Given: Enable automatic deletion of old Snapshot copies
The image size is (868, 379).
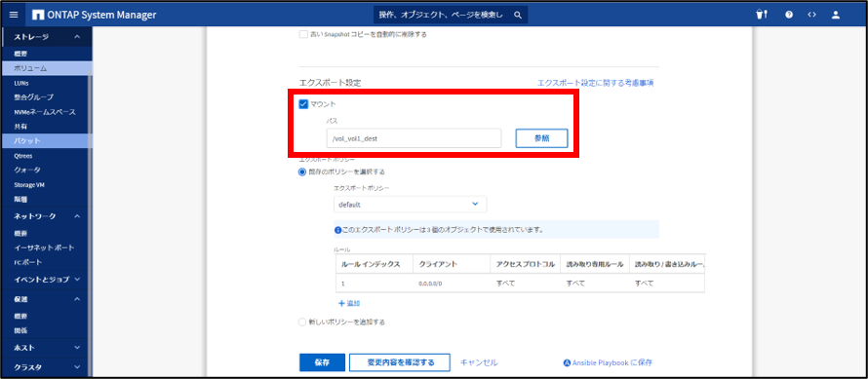Looking at the screenshot, I should [x=303, y=34].
